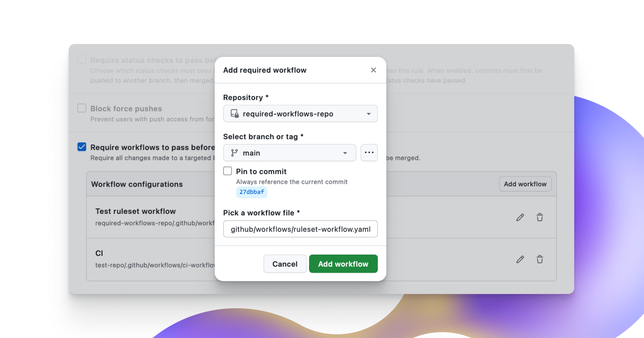This screenshot has height=338, width=644.
Task: Enable Pin to commit
Action: pyautogui.click(x=227, y=171)
